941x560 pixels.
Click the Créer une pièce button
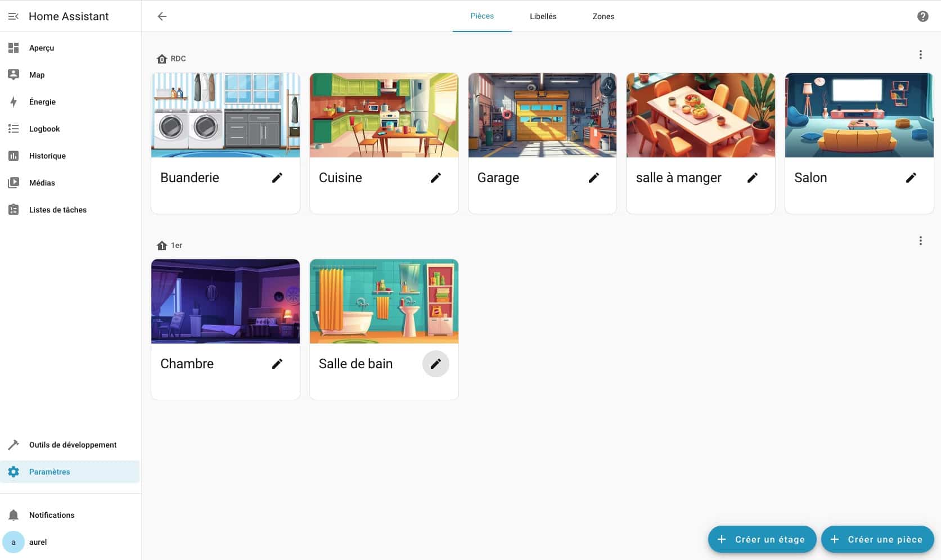click(877, 539)
